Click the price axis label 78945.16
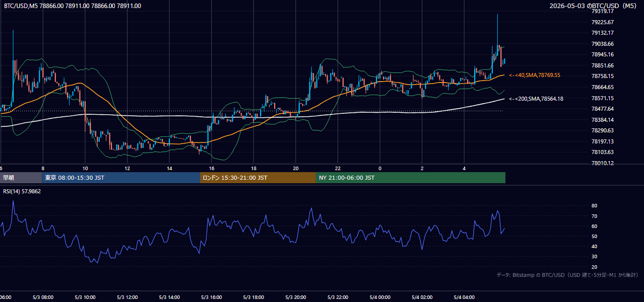Screen dimensions: 644x302 tap(602, 54)
